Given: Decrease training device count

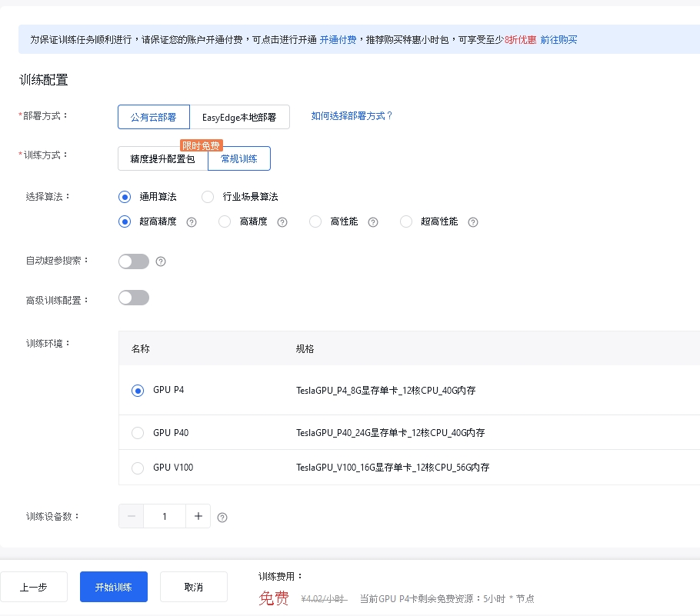Looking at the screenshot, I should (x=132, y=516).
